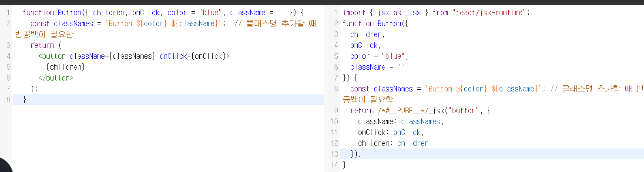Click the 'onClick: onClick,' property line
The width and height of the screenshot is (644, 172).
point(391,132)
